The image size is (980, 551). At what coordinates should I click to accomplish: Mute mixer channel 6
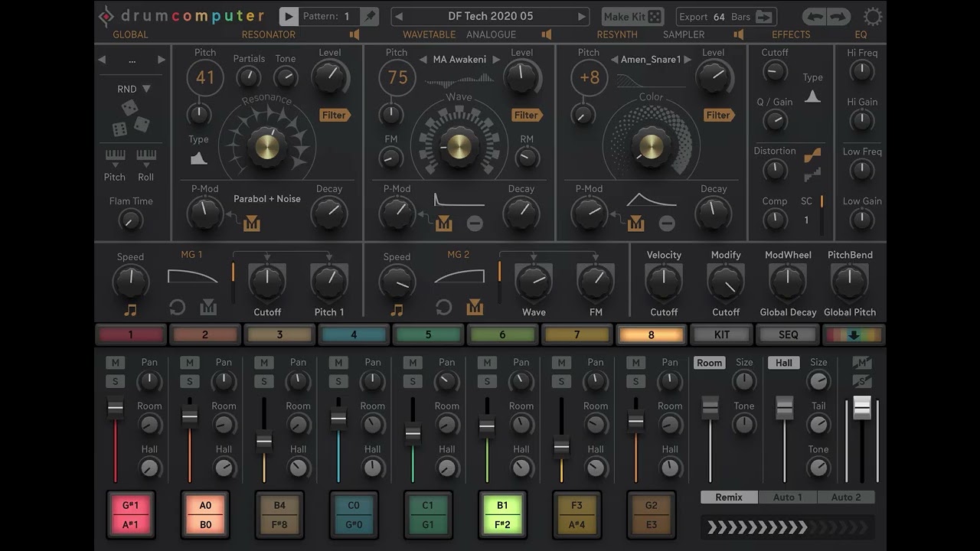point(487,363)
